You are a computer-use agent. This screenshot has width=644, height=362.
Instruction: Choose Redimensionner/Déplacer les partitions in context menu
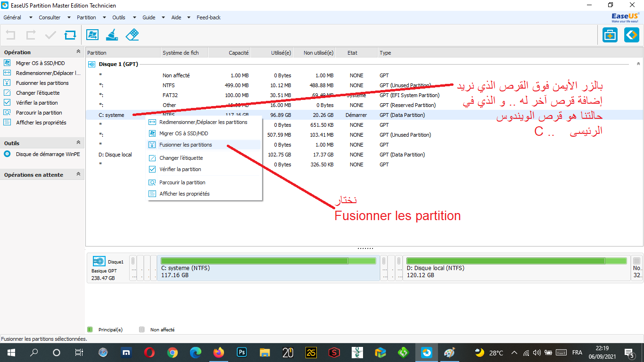205,122
